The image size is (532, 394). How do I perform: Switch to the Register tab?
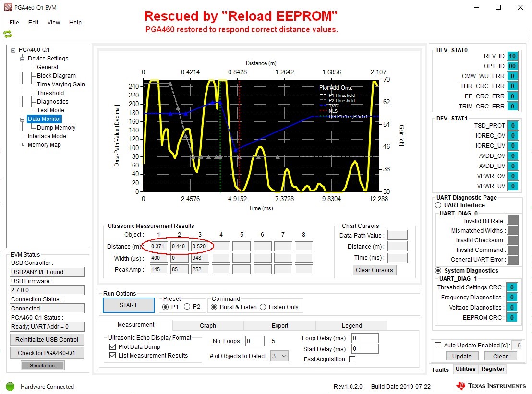(493, 369)
